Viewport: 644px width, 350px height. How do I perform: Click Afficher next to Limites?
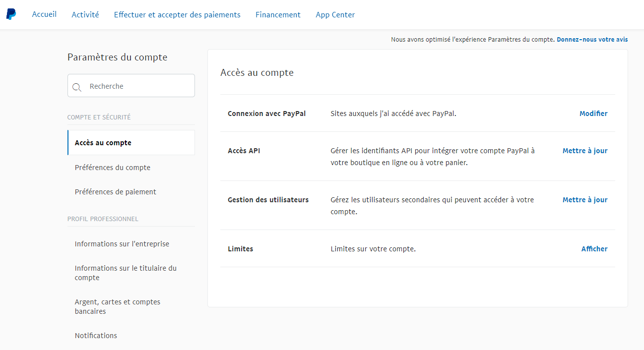pos(594,249)
